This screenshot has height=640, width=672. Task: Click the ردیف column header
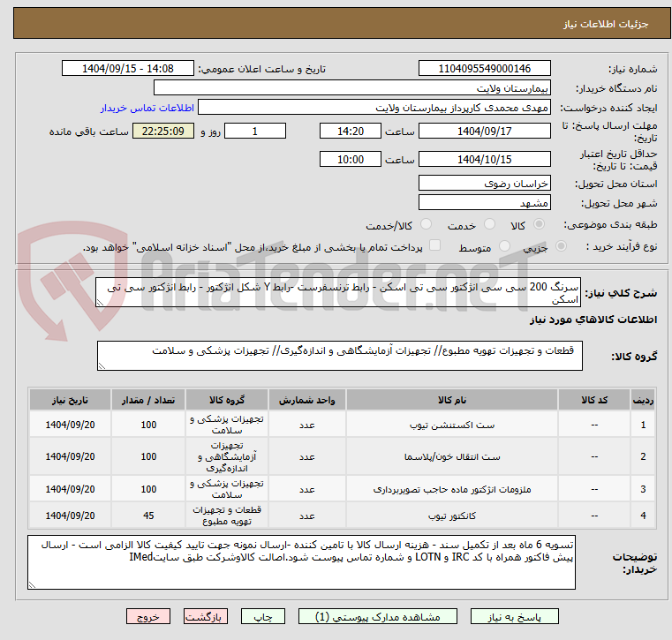tap(643, 400)
